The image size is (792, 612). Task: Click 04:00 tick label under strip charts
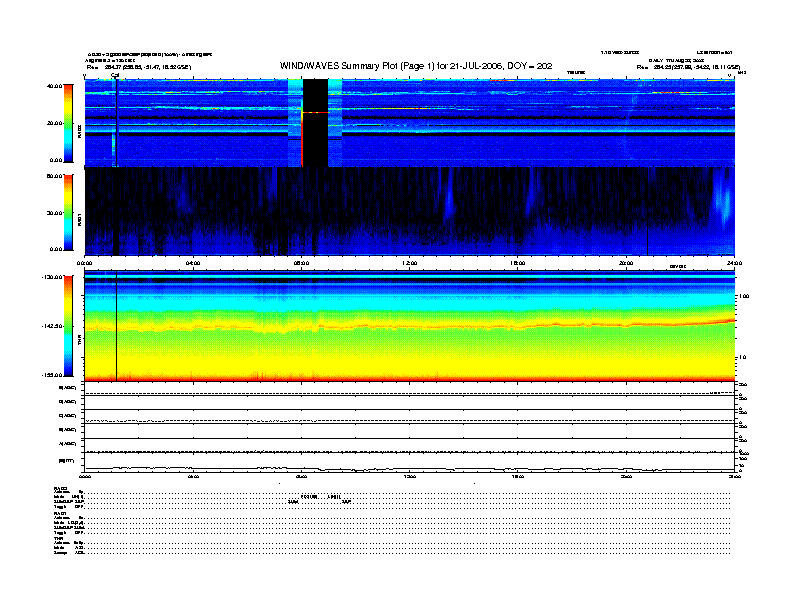tap(193, 476)
